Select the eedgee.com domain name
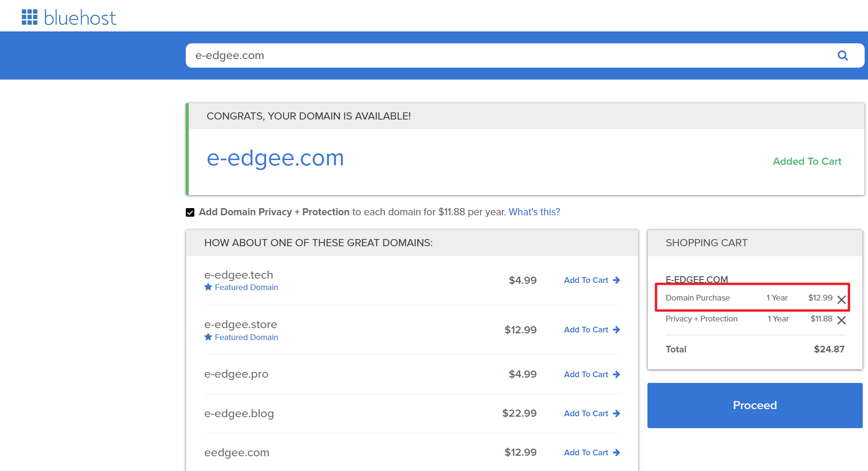 [237, 452]
